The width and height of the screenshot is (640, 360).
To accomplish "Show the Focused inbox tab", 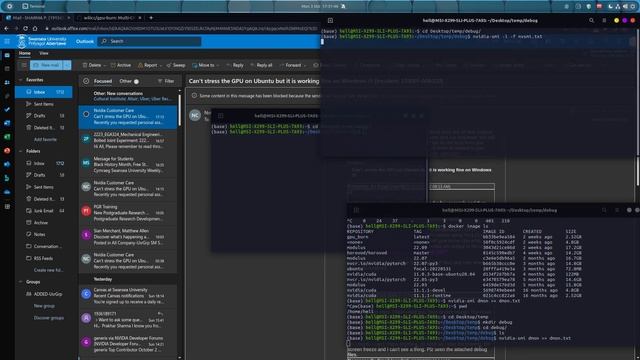I will 103,81.
